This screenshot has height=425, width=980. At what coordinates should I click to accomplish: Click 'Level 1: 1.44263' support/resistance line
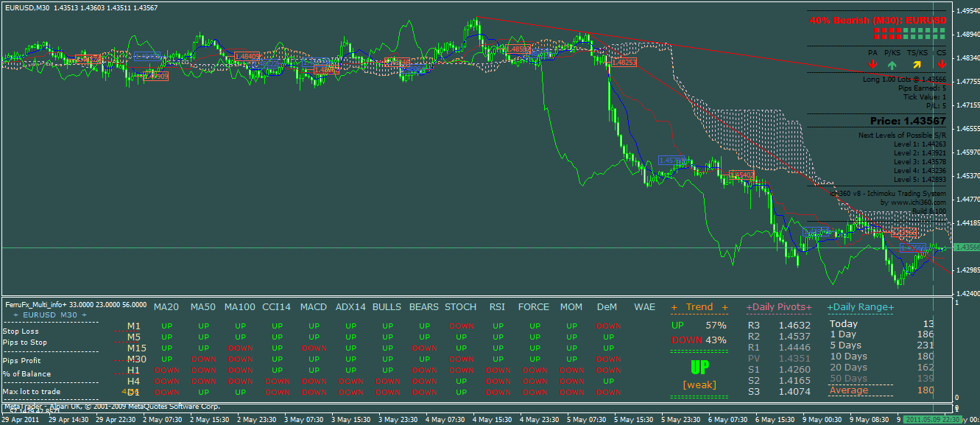pyautogui.click(x=920, y=144)
